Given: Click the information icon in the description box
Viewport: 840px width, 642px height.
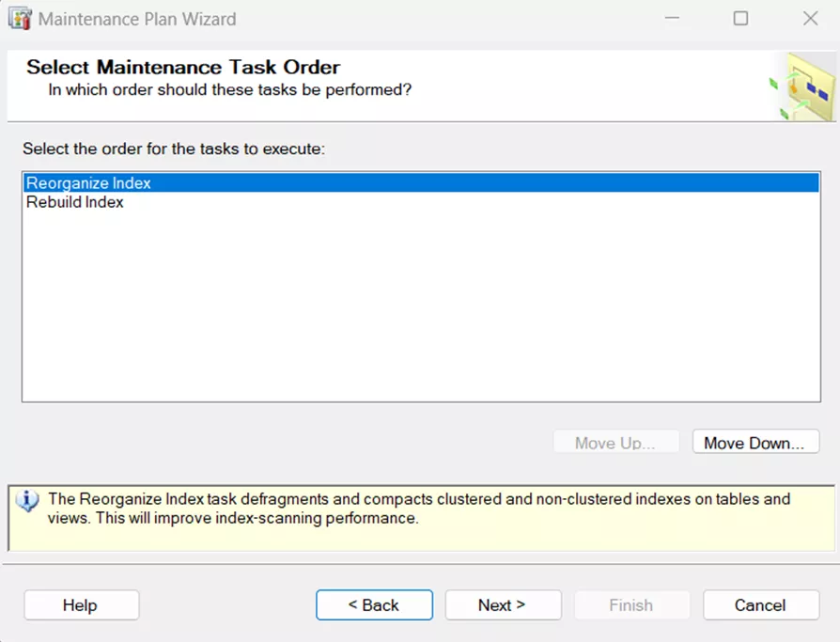Looking at the screenshot, I should click(x=27, y=501).
